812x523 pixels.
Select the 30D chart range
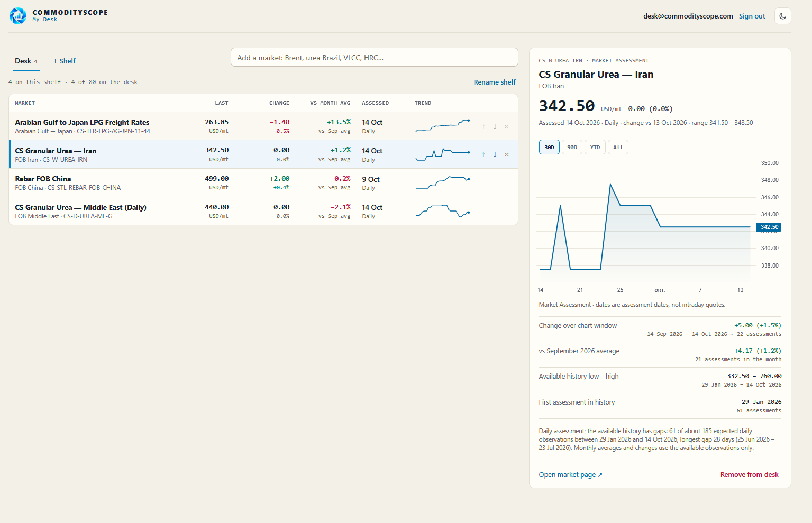tap(549, 147)
